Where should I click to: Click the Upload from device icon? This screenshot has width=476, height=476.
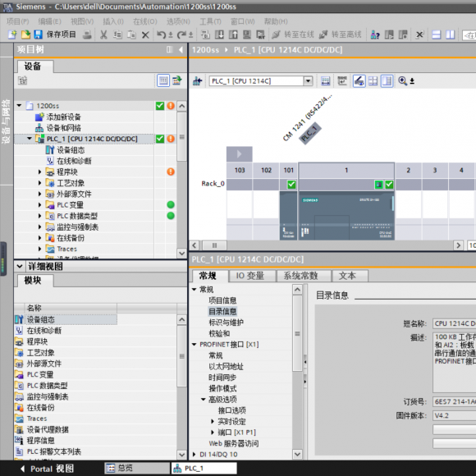233,34
